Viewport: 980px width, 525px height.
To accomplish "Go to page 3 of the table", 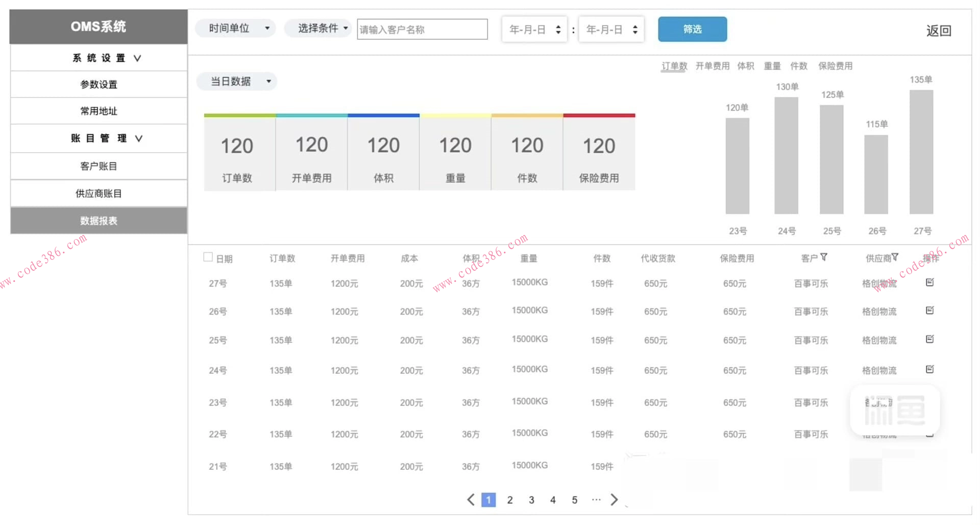I will tap(531, 500).
